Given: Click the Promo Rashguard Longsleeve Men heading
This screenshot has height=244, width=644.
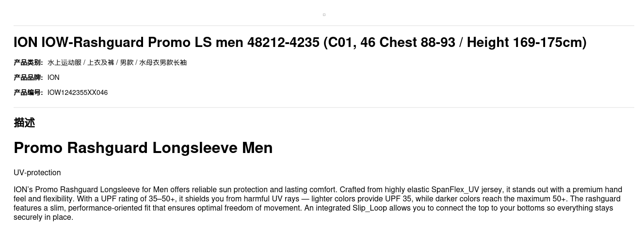Looking at the screenshot, I should 143,148.
